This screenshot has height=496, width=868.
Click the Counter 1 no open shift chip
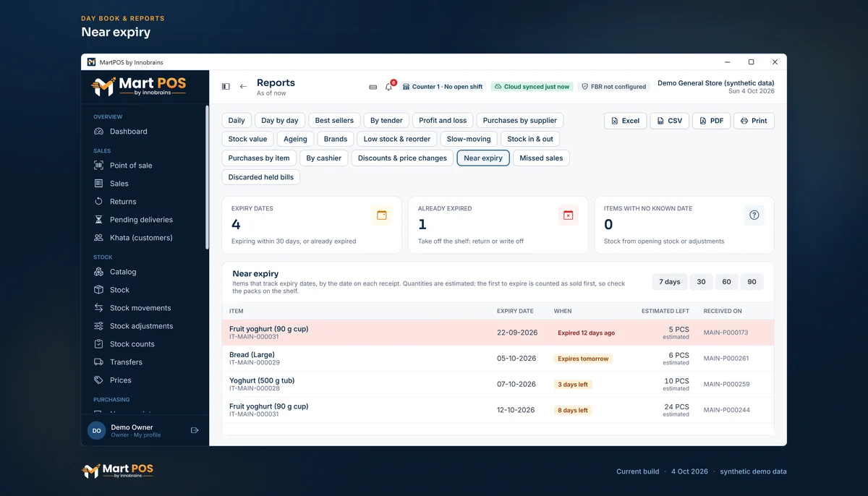coord(443,87)
